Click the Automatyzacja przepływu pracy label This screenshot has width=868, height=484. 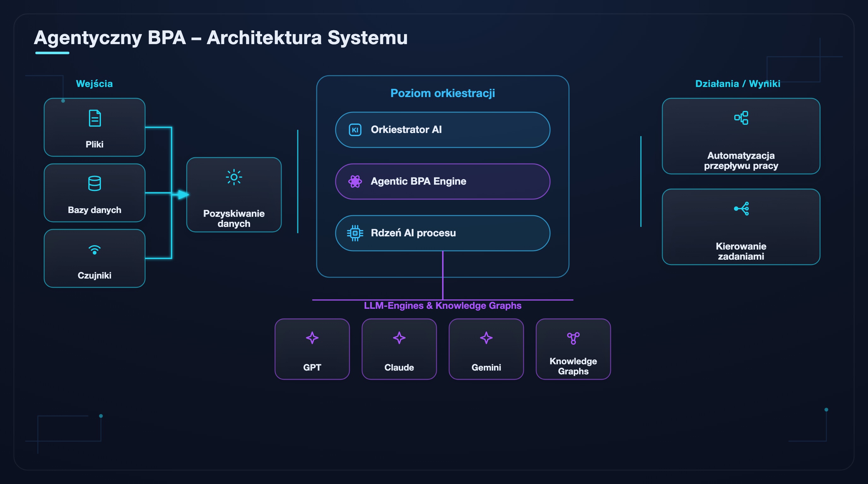[741, 161]
